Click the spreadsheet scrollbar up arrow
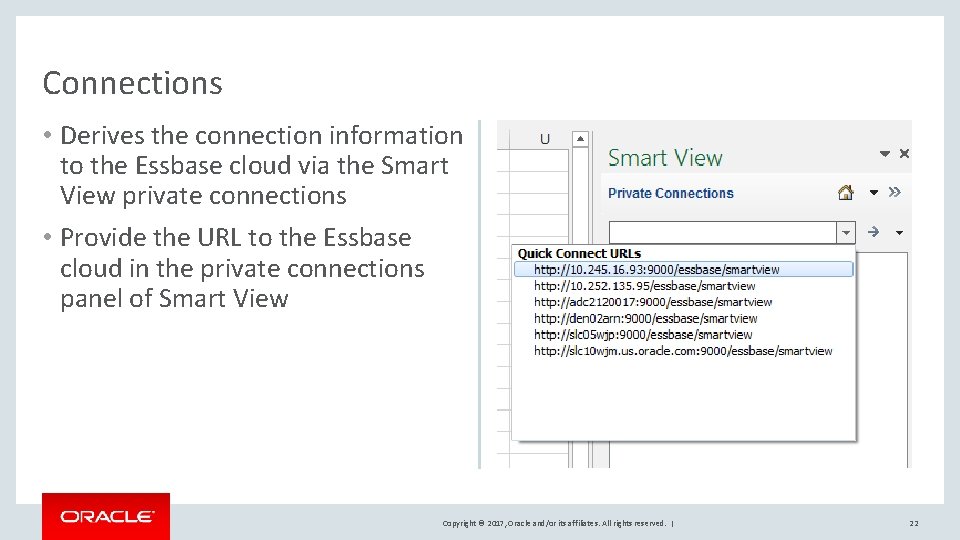Image resolution: width=960 pixels, height=540 pixels. [x=580, y=140]
